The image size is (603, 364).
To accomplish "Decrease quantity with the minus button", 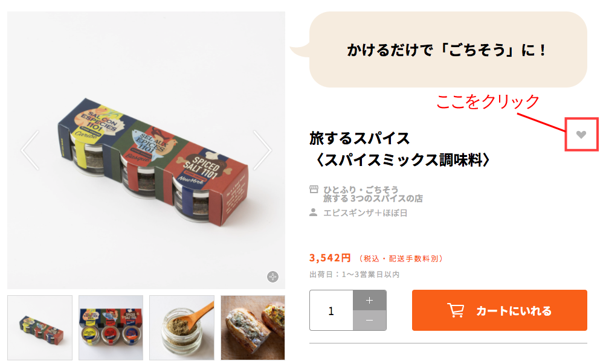I will [370, 320].
